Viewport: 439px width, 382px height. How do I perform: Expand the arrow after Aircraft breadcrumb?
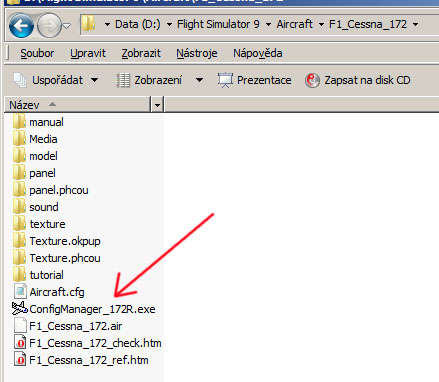coord(321,25)
